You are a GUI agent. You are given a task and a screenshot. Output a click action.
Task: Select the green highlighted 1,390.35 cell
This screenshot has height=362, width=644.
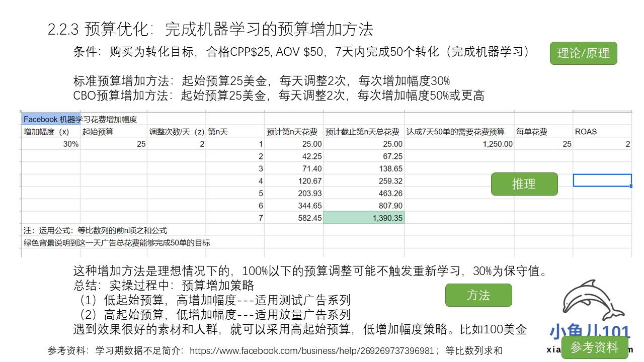click(x=364, y=218)
